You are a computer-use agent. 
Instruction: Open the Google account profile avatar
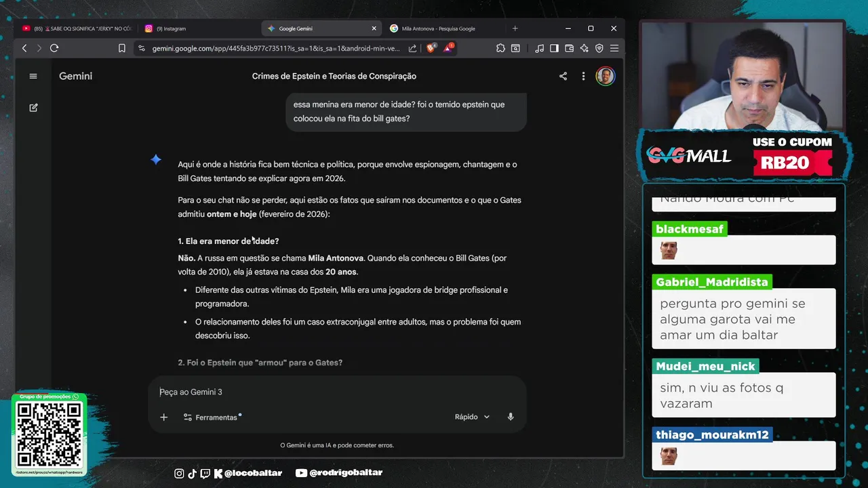[x=605, y=76]
